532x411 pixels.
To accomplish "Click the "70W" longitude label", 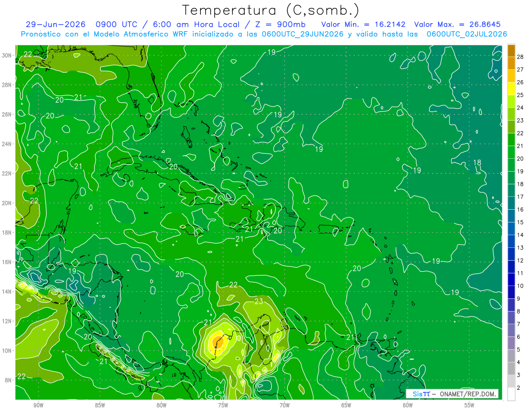I will click(x=285, y=405).
